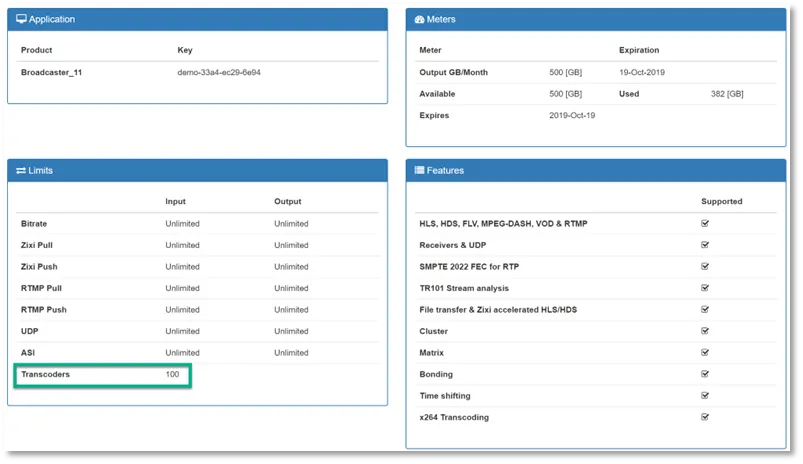Click the Features panel list icon
The image size is (803, 464).
coord(419,170)
